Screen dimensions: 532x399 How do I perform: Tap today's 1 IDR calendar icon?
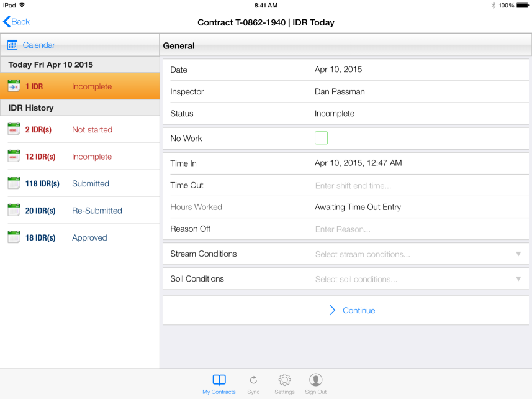14,86
